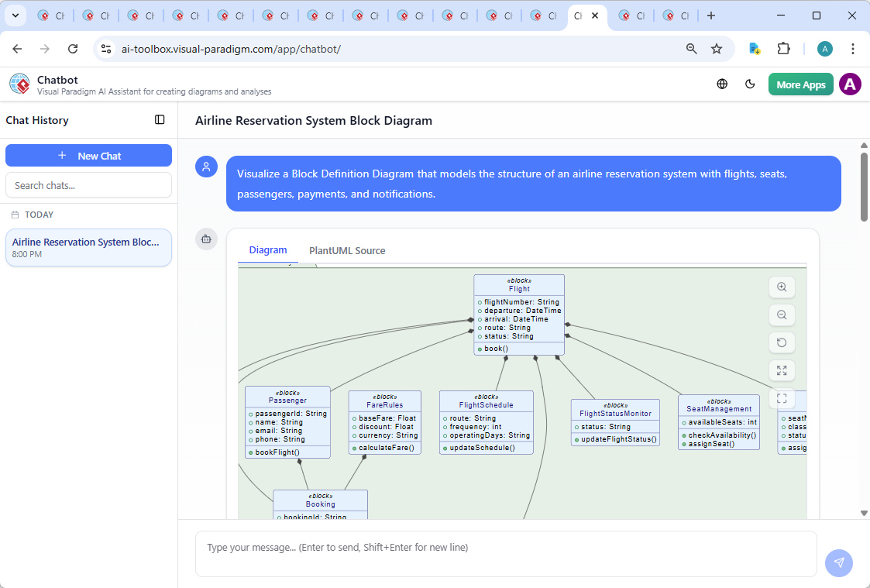The image size is (870, 588).
Task: Open the browser tab search dropdown
Action: coord(15,15)
